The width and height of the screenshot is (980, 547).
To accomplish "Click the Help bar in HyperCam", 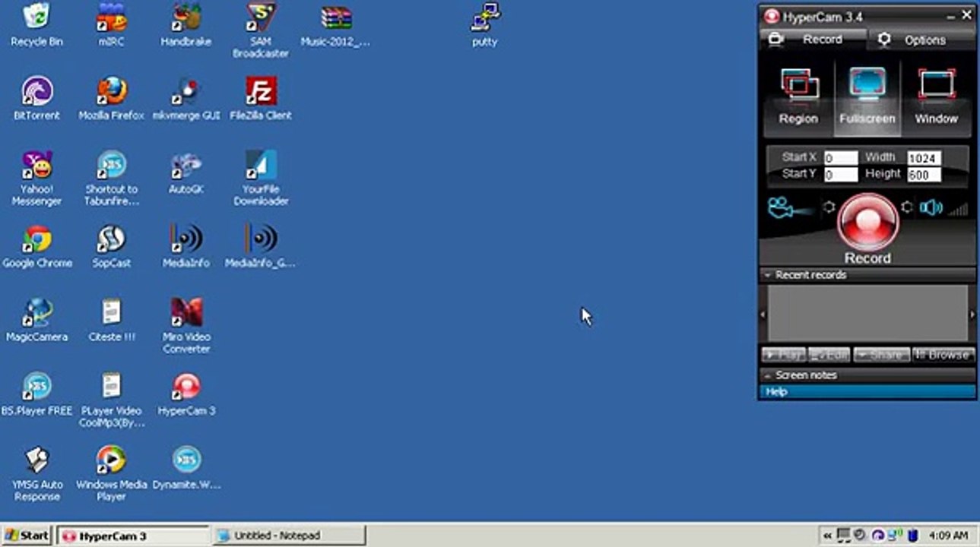I will (867, 391).
